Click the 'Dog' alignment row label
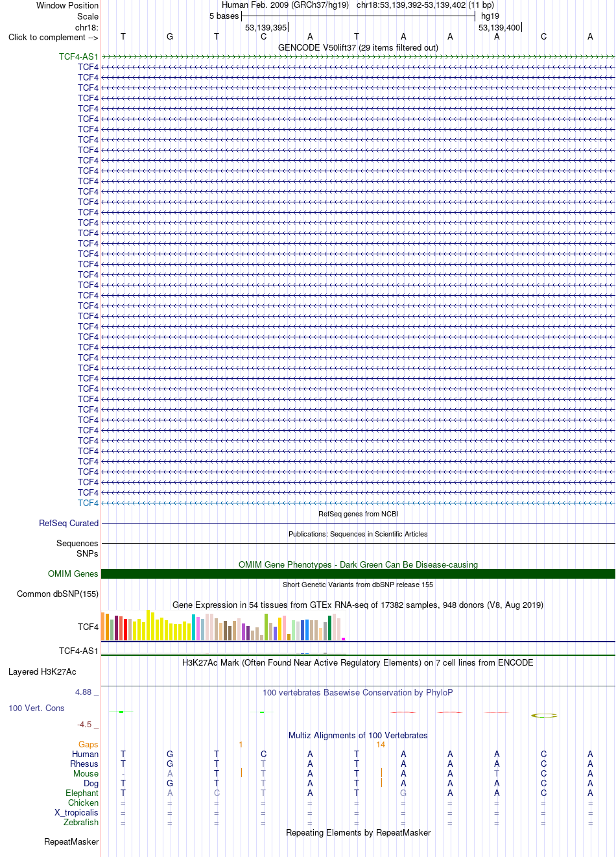 click(91, 783)
